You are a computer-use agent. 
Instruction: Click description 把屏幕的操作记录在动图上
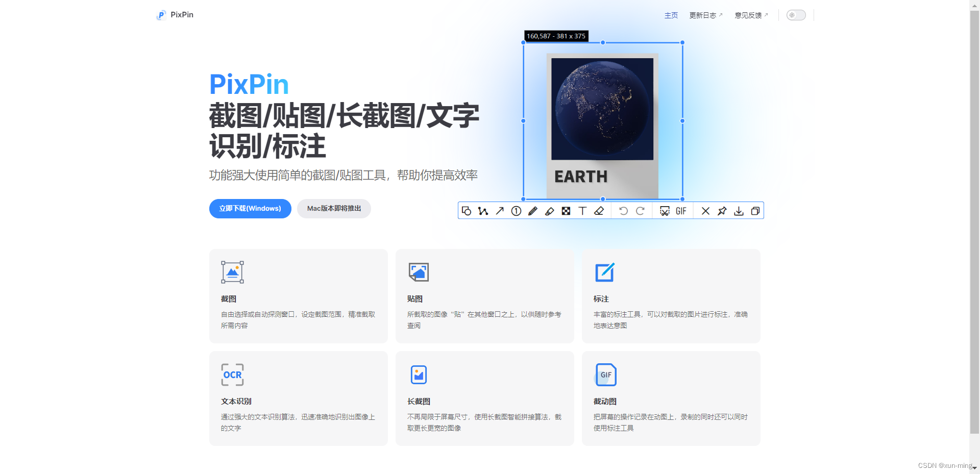[x=671, y=422]
